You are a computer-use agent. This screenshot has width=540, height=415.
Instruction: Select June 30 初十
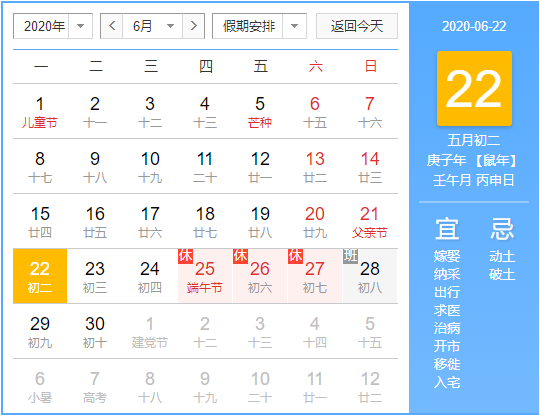(x=95, y=331)
